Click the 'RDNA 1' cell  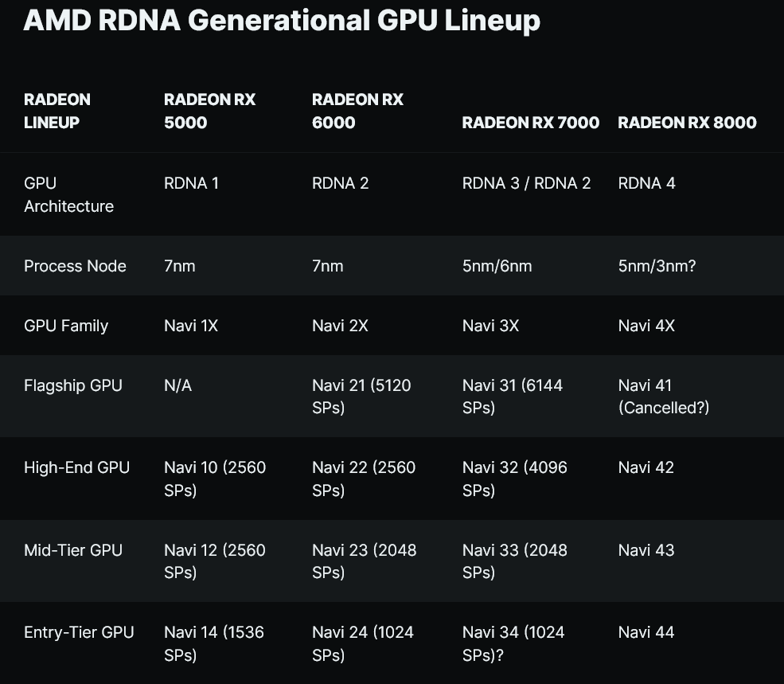pos(192,183)
